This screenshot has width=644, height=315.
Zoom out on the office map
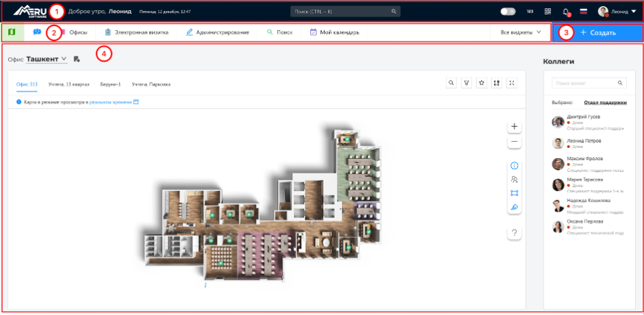(515, 142)
